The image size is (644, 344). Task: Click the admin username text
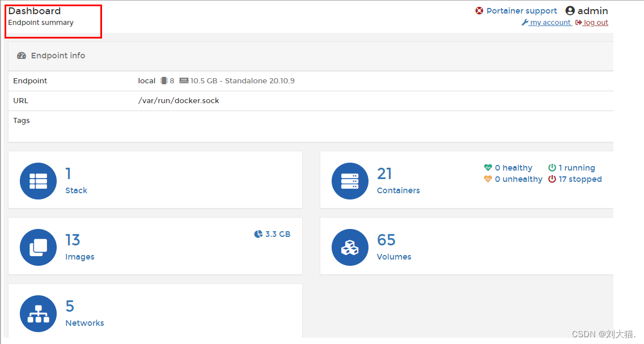pos(592,11)
